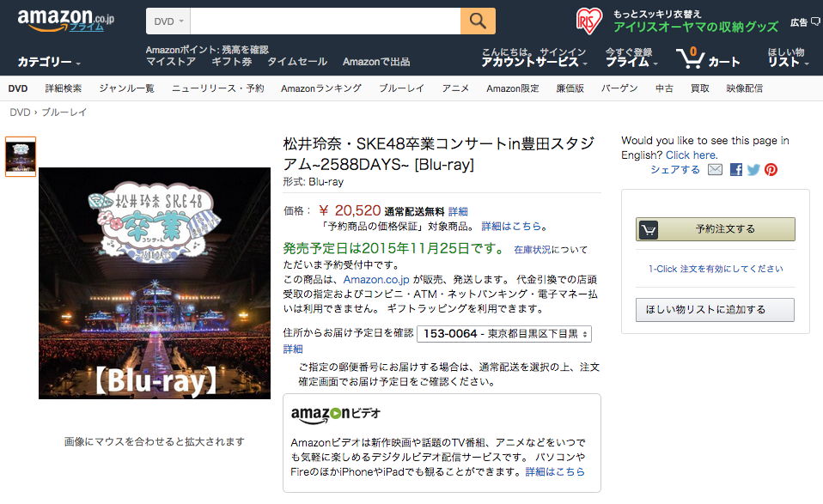Viewport: 823px width, 504px height.
Task: Open マイストア link
Action: click(x=171, y=62)
